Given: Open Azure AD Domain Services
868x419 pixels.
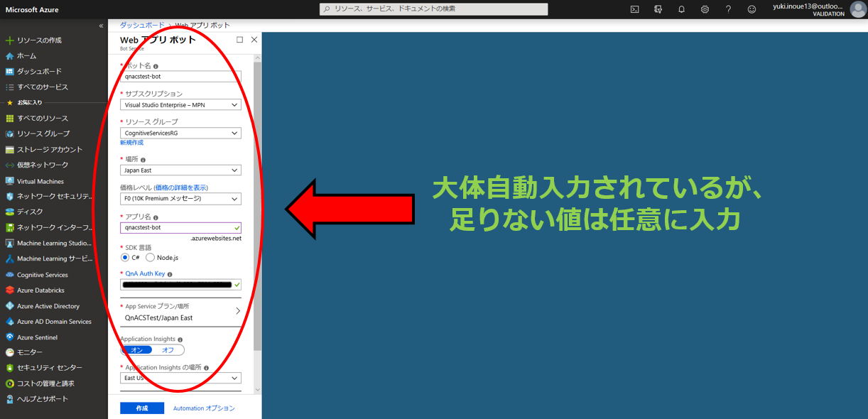Looking at the screenshot, I should click(54, 322).
